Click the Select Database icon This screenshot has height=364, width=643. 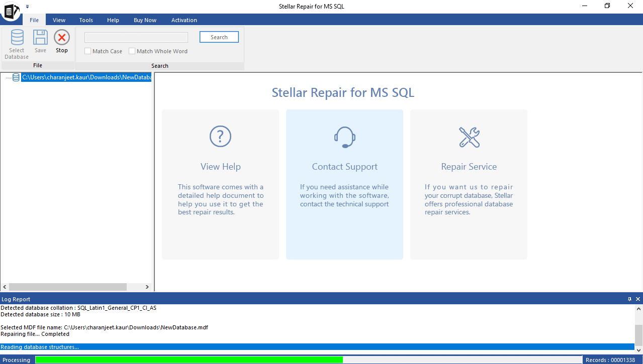click(17, 38)
